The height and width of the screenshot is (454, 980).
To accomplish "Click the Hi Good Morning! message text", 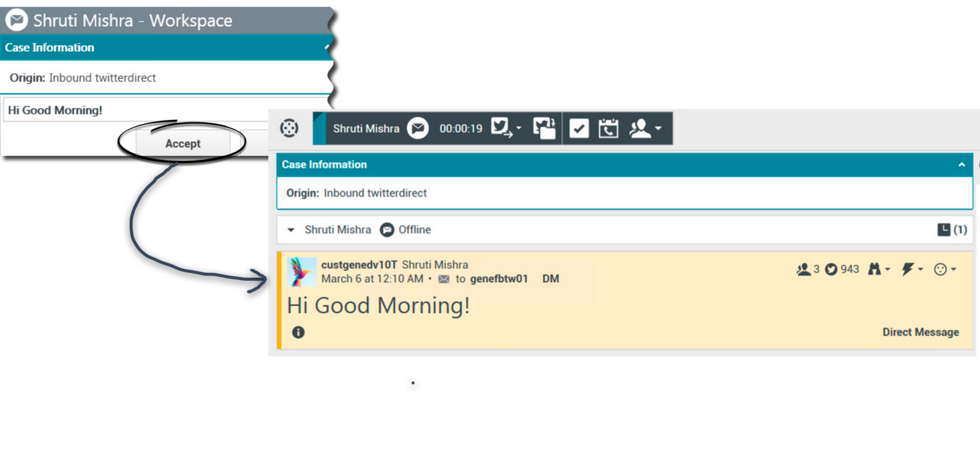I will (x=379, y=305).
